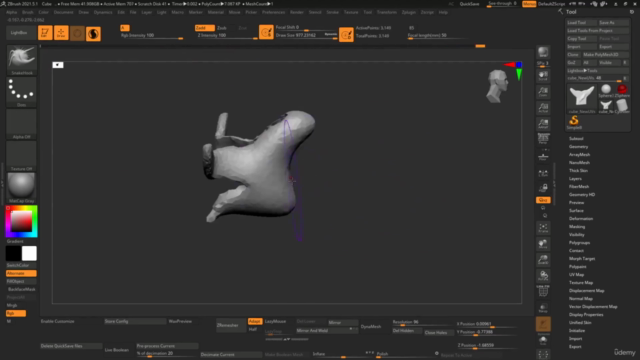Click the SwitchColor button

21,265
